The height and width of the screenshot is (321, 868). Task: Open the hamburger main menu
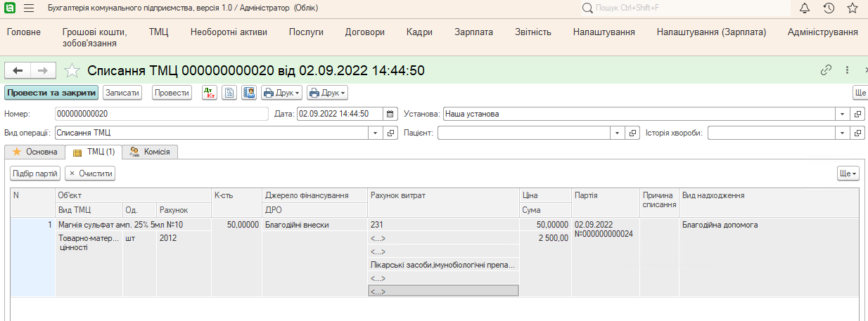[29, 8]
